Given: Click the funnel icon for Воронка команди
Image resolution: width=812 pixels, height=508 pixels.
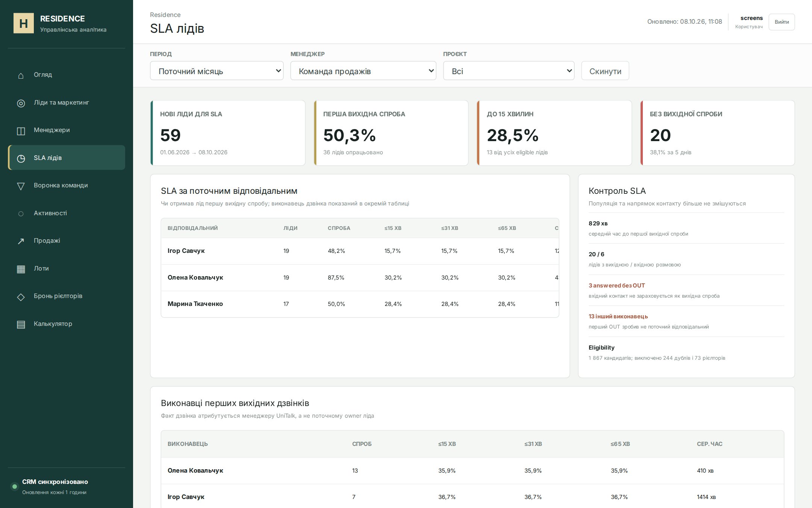Looking at the screenshot, I should point(21,186).
